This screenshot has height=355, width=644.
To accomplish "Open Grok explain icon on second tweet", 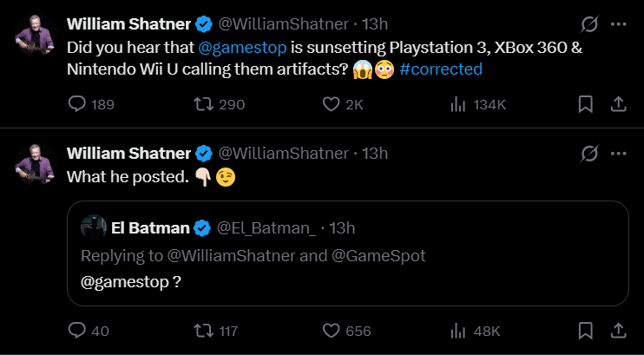I will click(589, 154).
